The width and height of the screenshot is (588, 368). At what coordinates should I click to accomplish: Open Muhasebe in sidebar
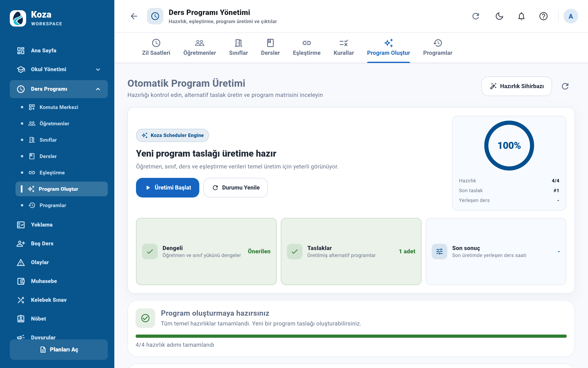(59, 281)
